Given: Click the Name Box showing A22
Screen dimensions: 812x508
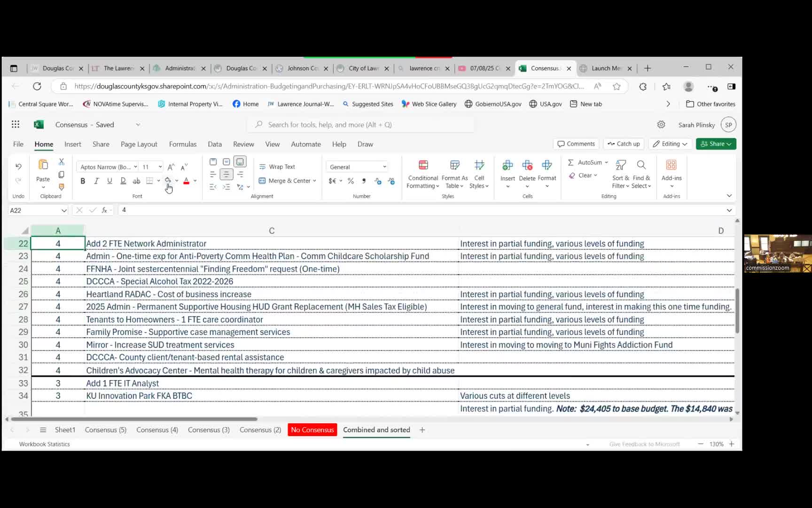Looking at the screenshot, I should point(33,210).
